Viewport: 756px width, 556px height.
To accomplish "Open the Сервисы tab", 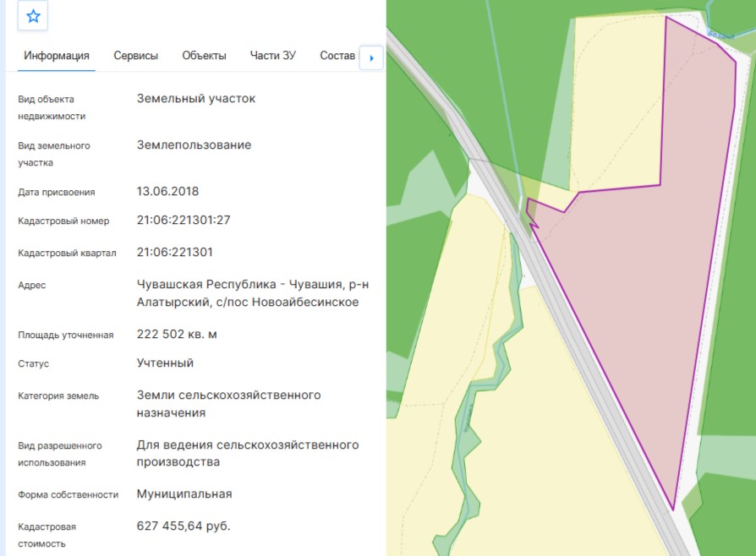I will pos(135,56).
